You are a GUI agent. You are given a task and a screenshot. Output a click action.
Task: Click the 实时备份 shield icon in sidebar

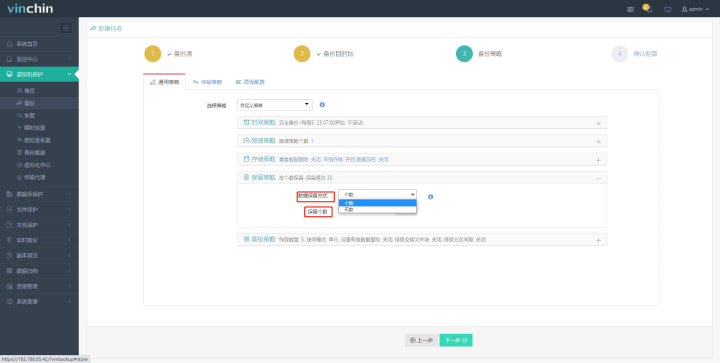pos(10,240)
